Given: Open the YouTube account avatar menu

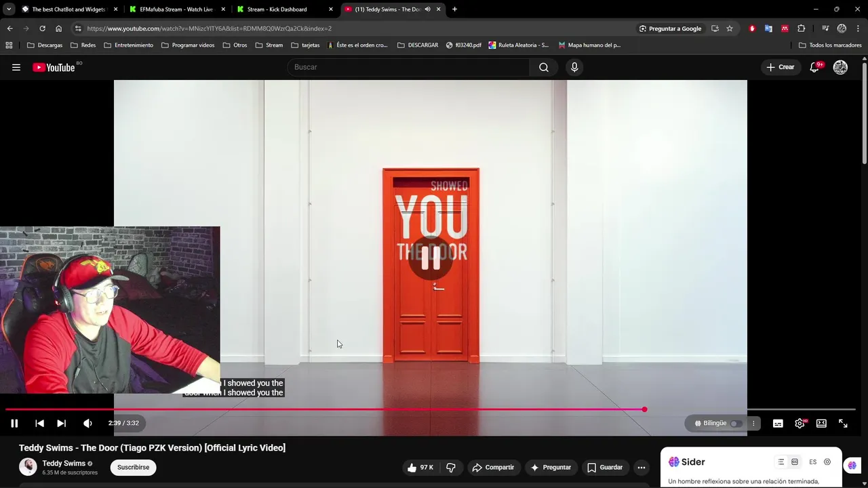Looking at the screenshot, I should (x=840, y=67).
